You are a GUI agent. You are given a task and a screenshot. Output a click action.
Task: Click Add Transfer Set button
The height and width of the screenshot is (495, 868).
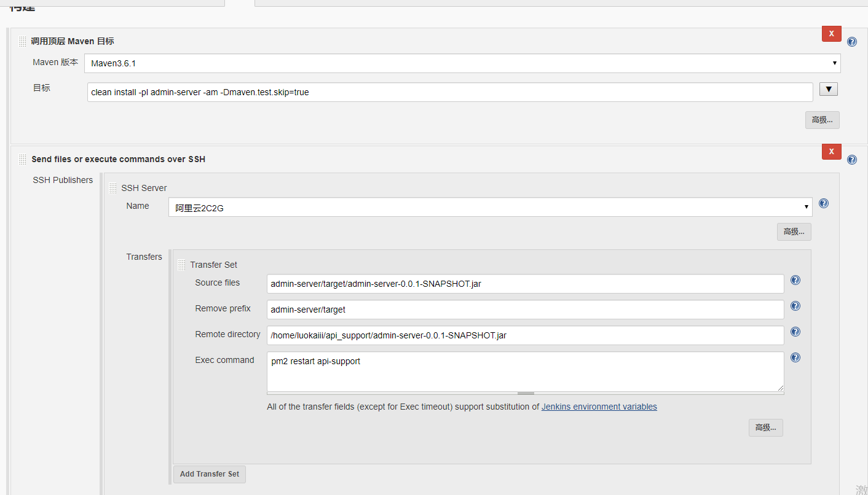coord(209,474)
